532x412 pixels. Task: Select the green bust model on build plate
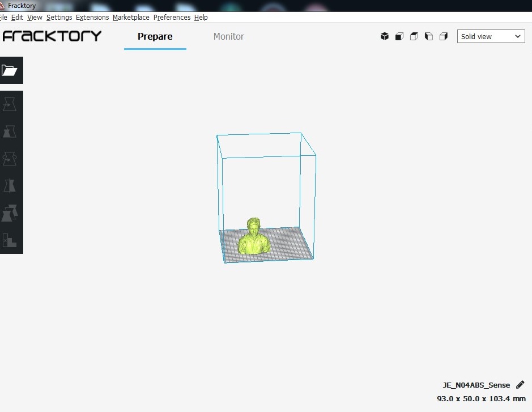point(254,236)
